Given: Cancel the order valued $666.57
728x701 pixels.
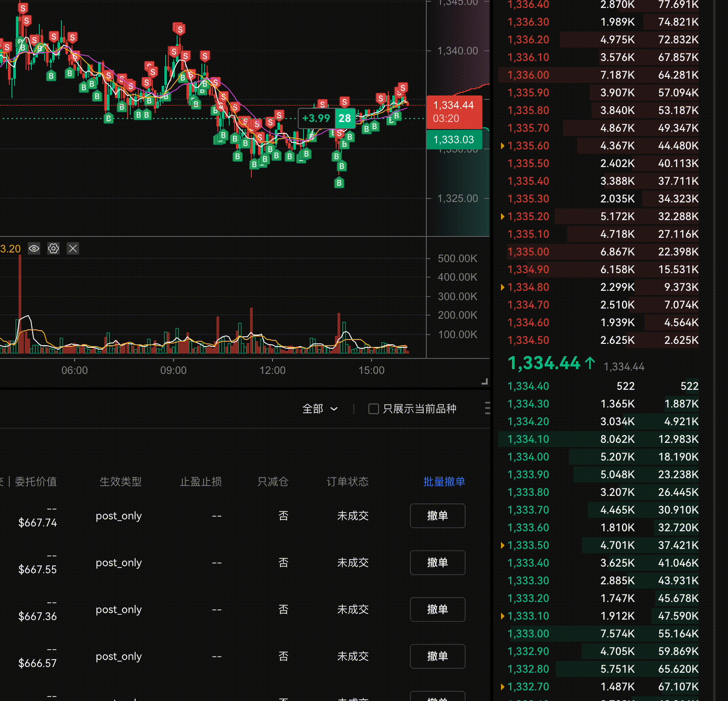Looking at the screenshot, I should [x=437, y=656].
